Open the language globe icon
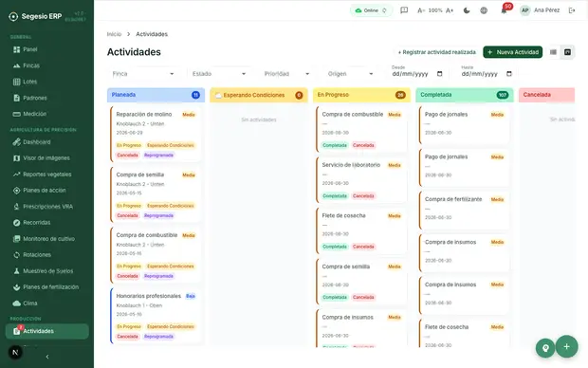Image resolution: width=588 pixels, height=368 pixels. pyautogui.click(x=484, y=10)
